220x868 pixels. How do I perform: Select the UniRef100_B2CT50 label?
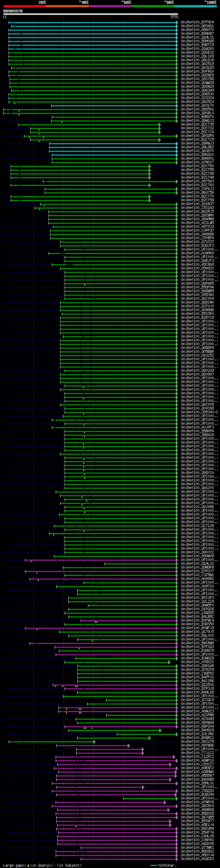(197, 166)
